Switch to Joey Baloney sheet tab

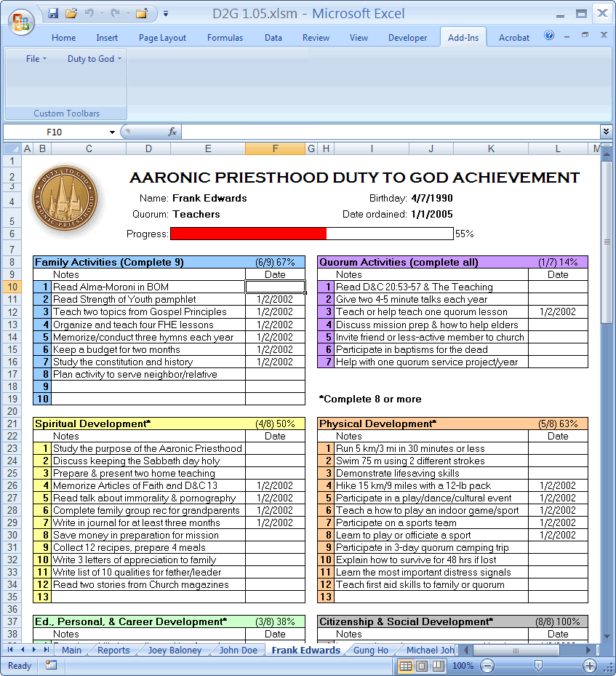175,650
